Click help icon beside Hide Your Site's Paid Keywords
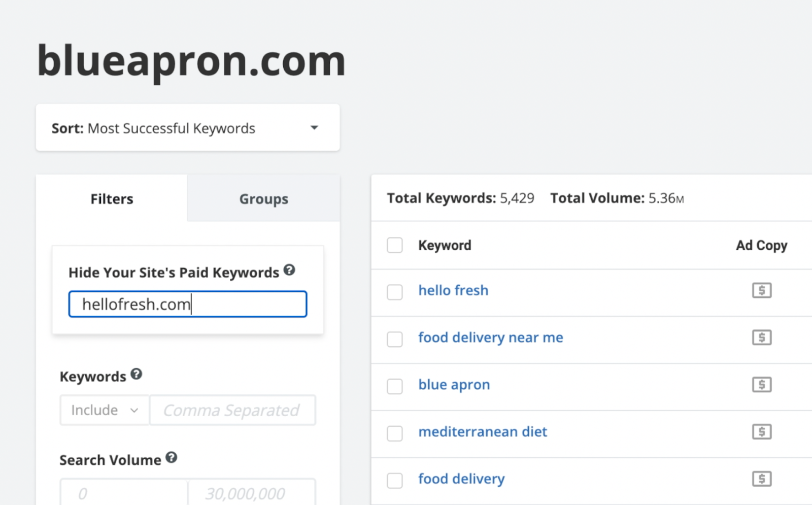 (289, 270)
